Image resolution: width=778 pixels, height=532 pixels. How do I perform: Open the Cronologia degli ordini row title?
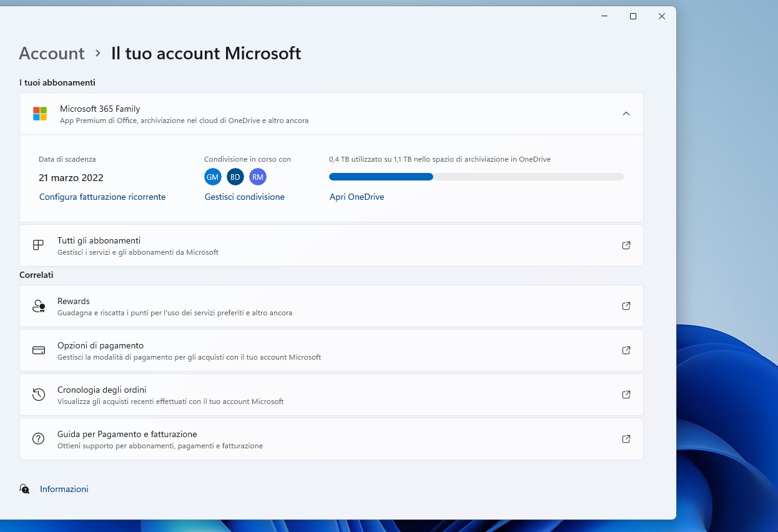(102, 390)
